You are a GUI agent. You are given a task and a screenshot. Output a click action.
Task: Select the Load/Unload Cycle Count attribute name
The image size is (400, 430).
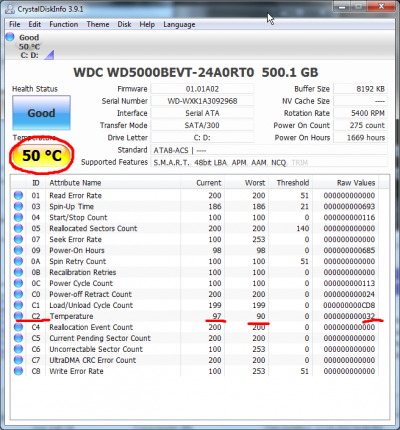pos(91,305)
